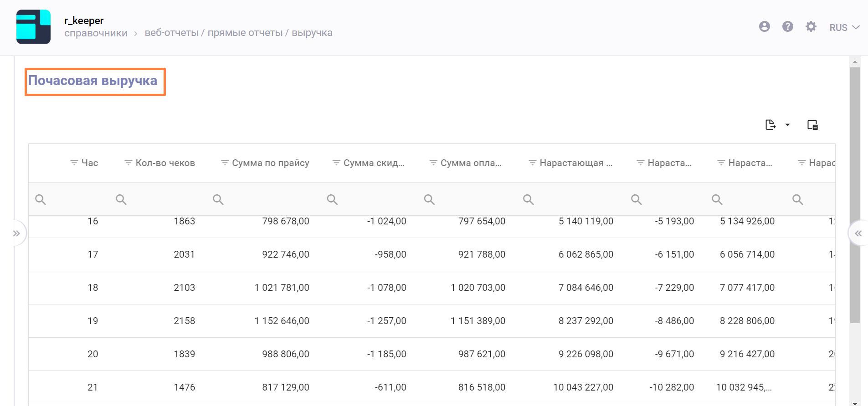This screenshot has width=868, height=406.
Task: Click filter icon on Кол-во чеков column
Action: pos(128,163)
